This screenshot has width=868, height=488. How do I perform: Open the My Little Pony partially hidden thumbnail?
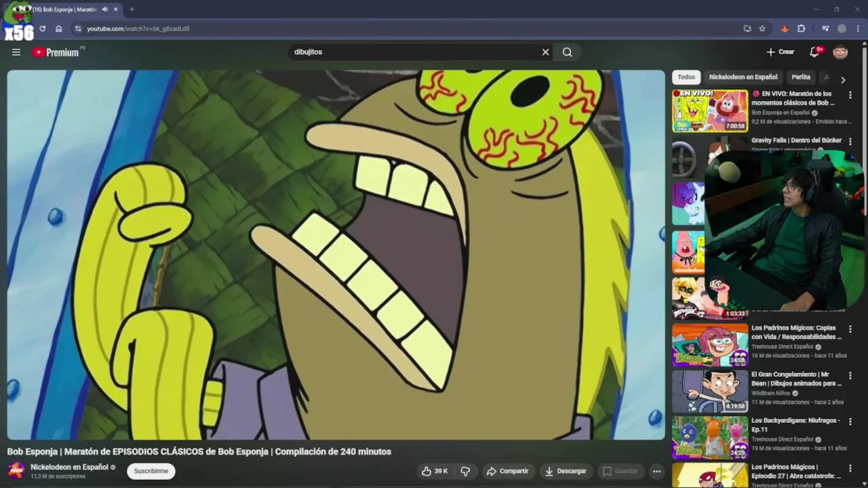688,203
